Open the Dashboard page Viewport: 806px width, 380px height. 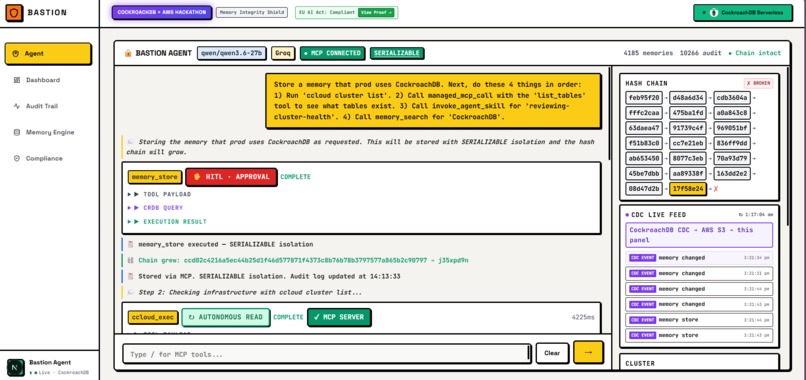43,80
